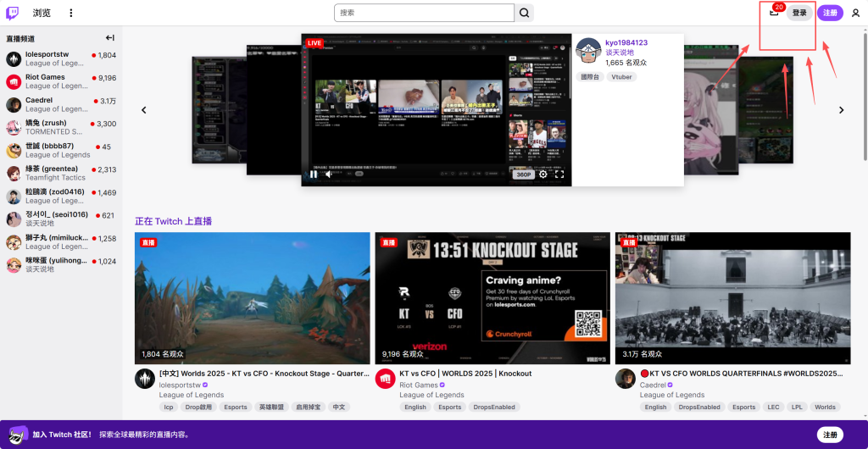Change the 360P video quality option
This screenshot has height=449, width=868.
click(x=523, y=175)
